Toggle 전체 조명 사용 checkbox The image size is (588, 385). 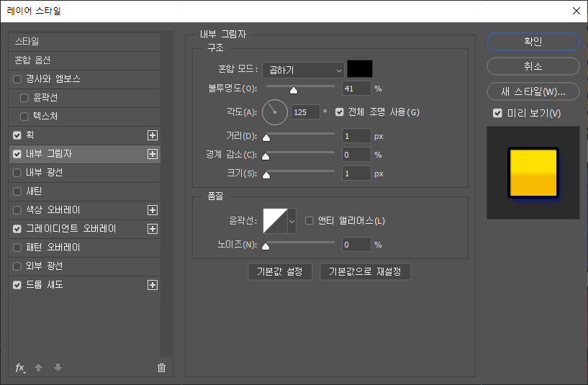pyautogui.click(x=340, y=112)
